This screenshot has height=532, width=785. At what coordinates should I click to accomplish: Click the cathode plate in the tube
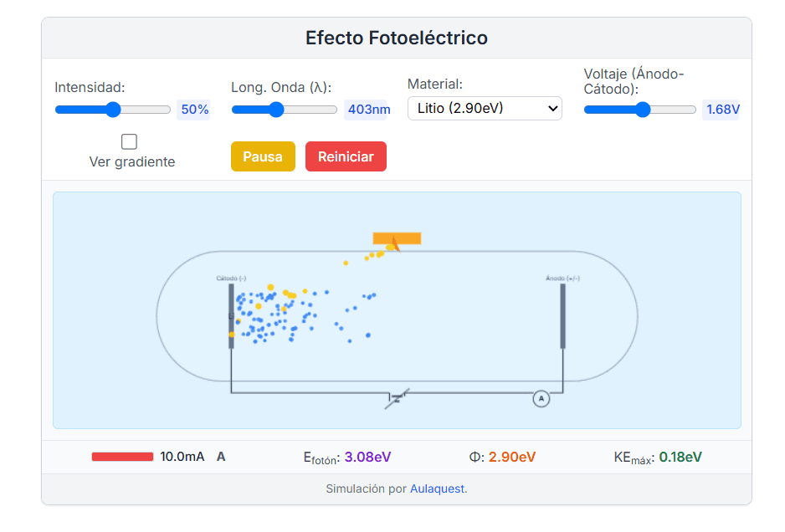pos(232,315)
